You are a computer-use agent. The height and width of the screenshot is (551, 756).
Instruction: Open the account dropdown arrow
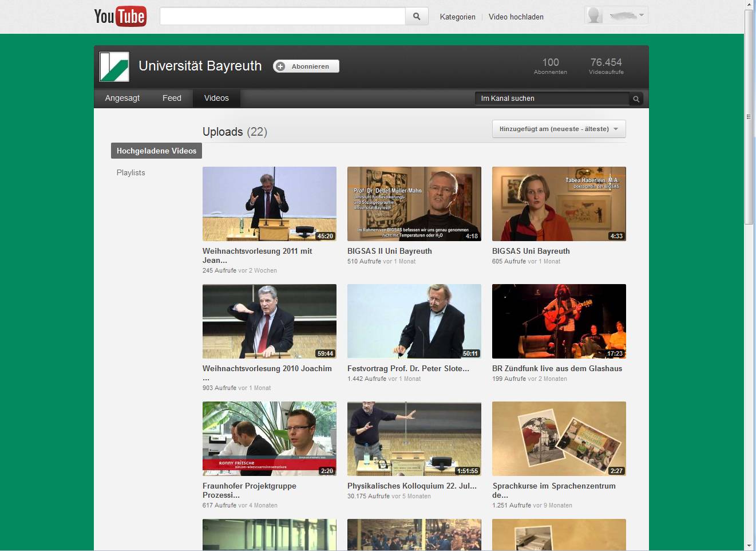pyautogui.click(x=642, y=15)
